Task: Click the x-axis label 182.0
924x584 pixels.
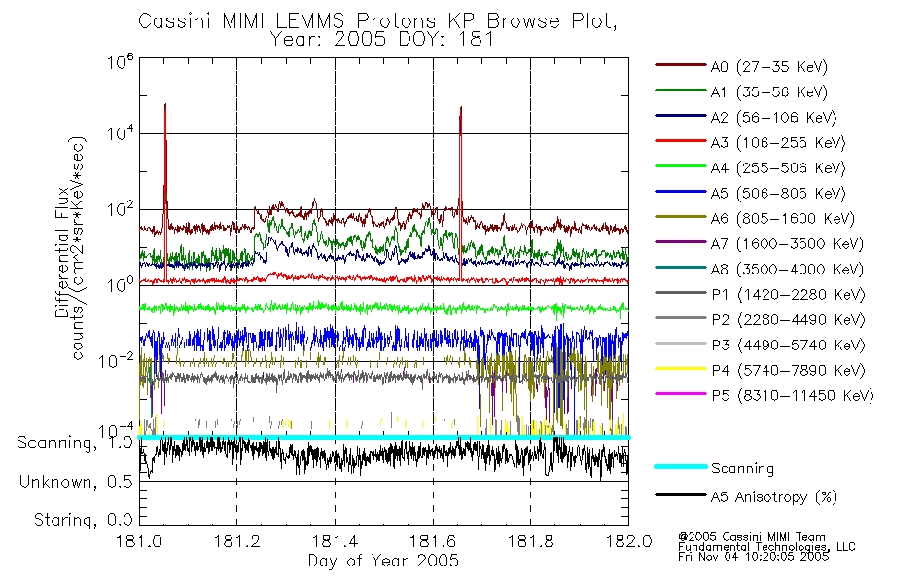Action: point(628,541)
